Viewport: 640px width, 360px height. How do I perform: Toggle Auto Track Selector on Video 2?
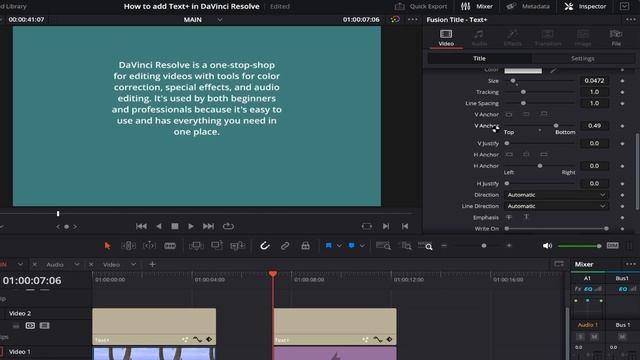(30, 326)
